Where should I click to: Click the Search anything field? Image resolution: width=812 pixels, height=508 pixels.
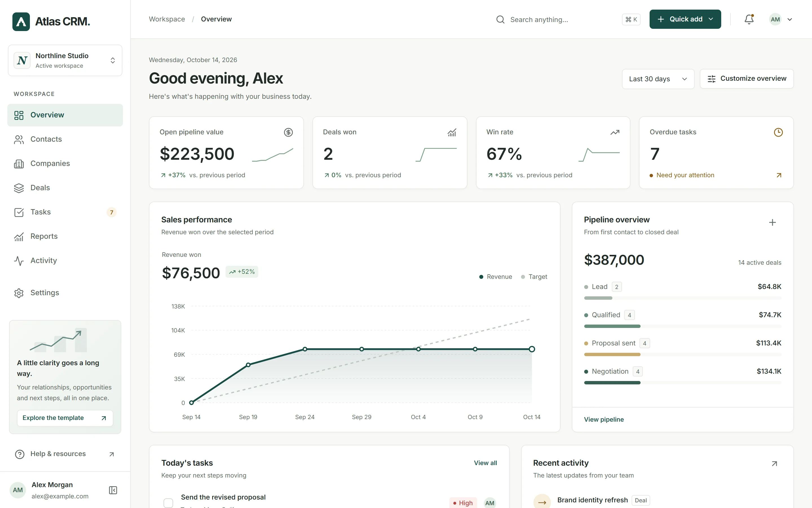click(x=568, y=19)
